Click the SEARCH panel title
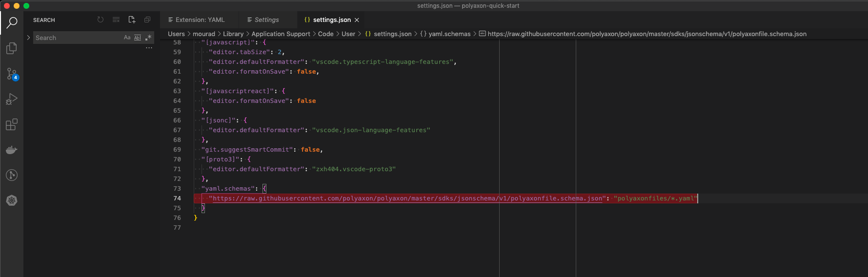The height and width of the screenshot is (277, 868). point(44,20)
